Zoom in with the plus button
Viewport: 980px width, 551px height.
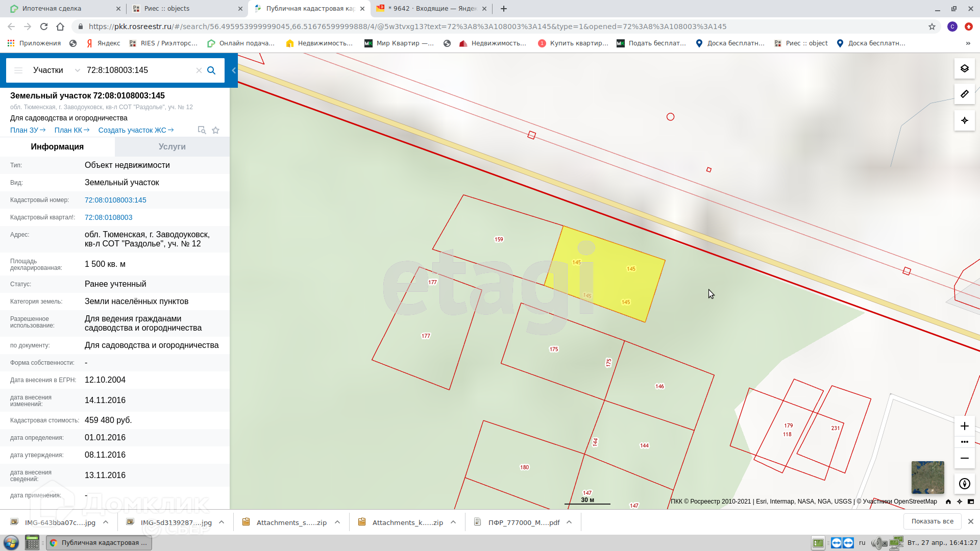click(964, 426)
